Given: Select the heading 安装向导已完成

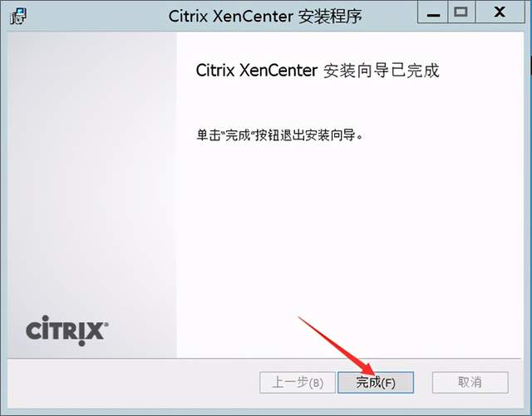Looking at the screenshot, I should pos(382,71).
